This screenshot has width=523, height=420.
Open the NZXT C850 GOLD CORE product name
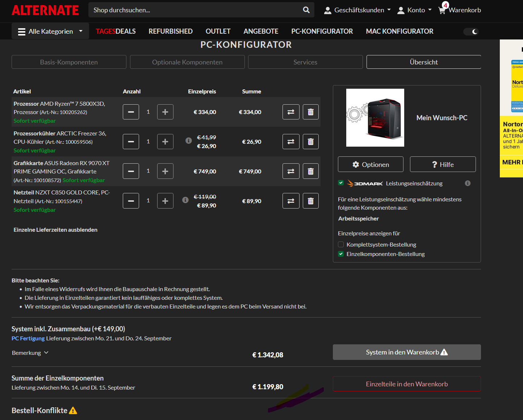[62, 197]
